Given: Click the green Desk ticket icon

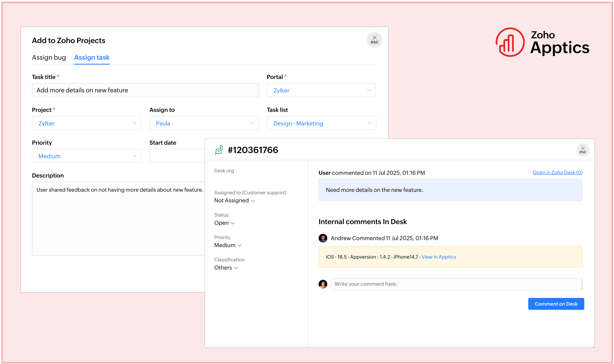Looking at the screenshot, I should pyautogui.click(x=219, y=150).
